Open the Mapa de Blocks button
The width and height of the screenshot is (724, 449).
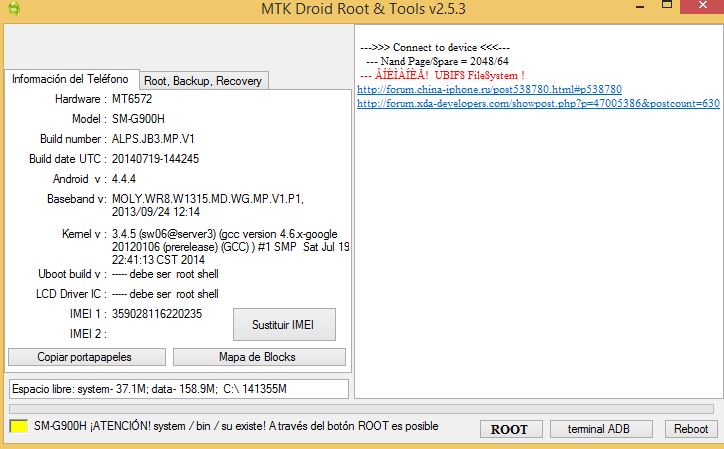coord(259,357)
